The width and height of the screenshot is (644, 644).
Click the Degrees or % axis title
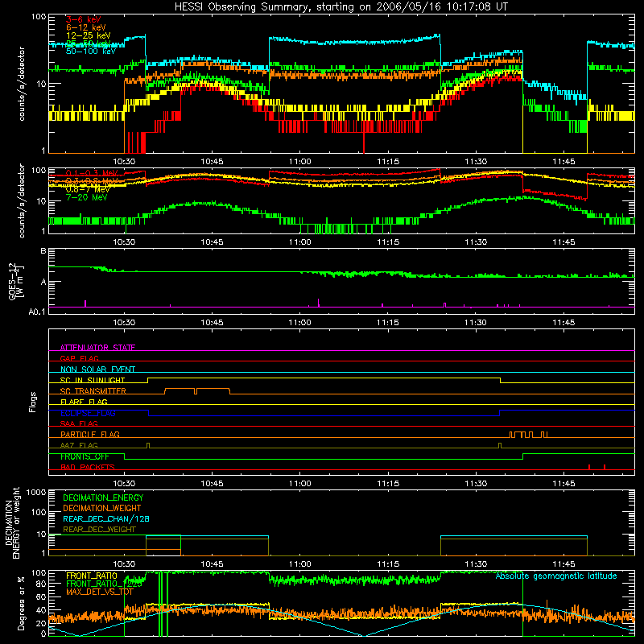[x=21, y=603]
